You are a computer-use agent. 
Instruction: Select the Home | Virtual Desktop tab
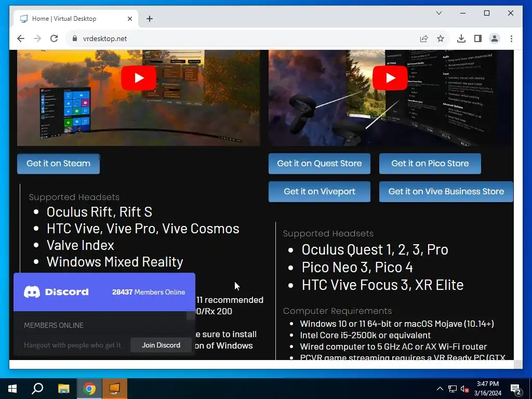pos(76,19)
